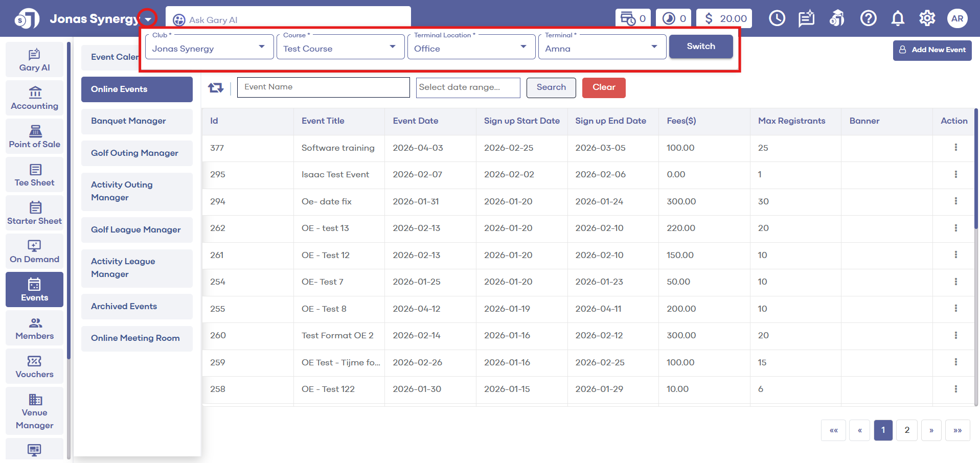
Task: Click the red Clear button
Action: point(603,87)
